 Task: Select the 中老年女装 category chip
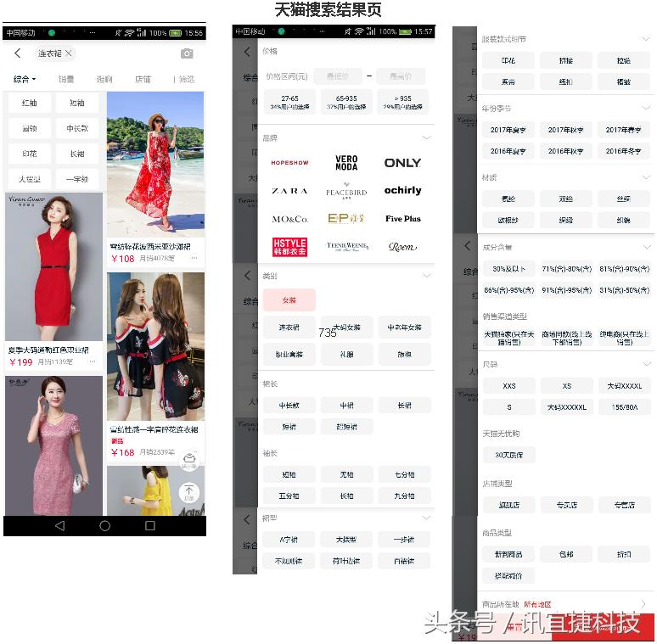pyautogui.click(x=404, y=328)
